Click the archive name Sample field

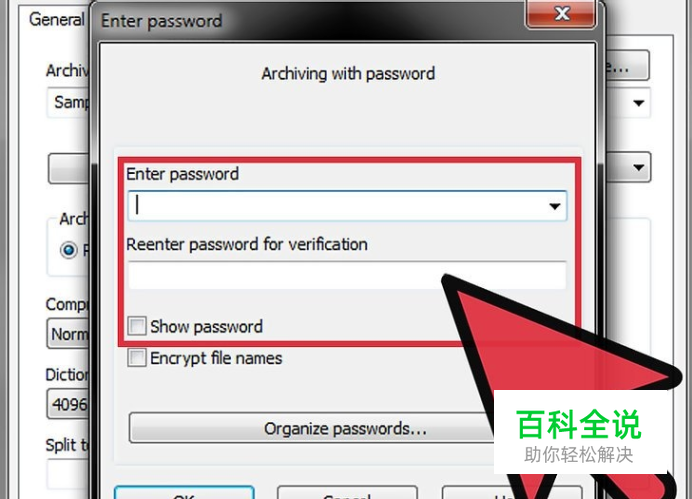pos(68,102)
